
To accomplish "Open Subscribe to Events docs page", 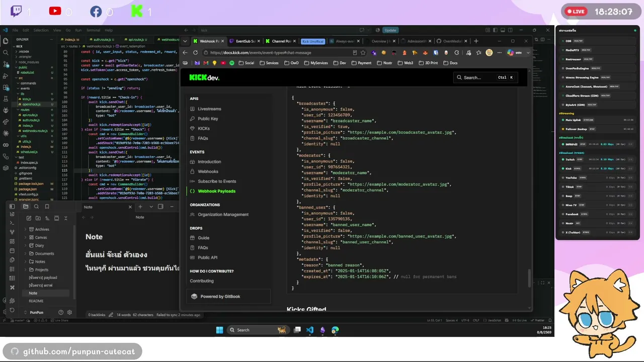I will point(217,181).
